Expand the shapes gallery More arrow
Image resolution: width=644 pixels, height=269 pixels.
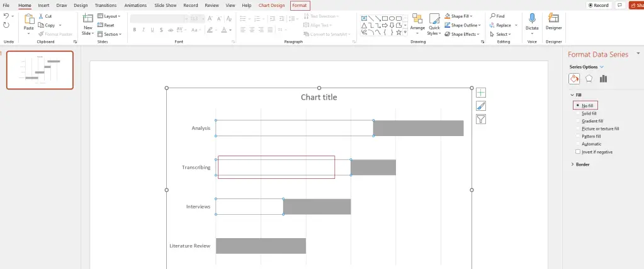(x=405, y=32)
